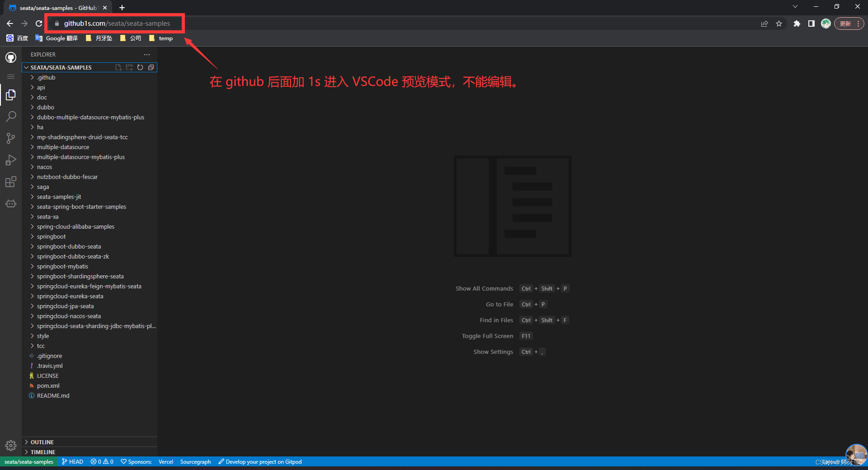
Task: Open the Search view icon
Action: [x=11, y=117]
